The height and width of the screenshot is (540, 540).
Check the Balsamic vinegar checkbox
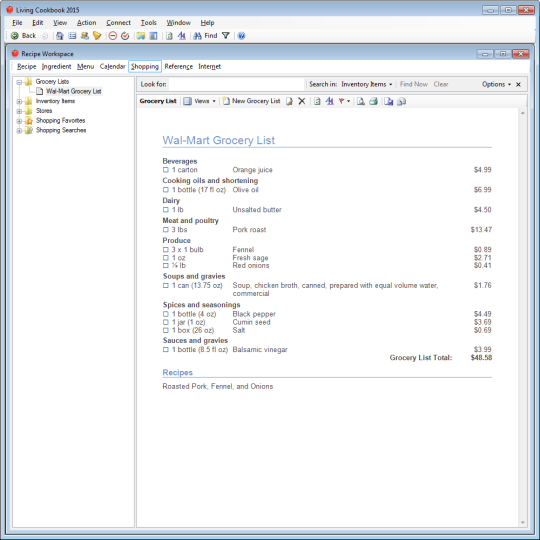click(x=166, y=350)
